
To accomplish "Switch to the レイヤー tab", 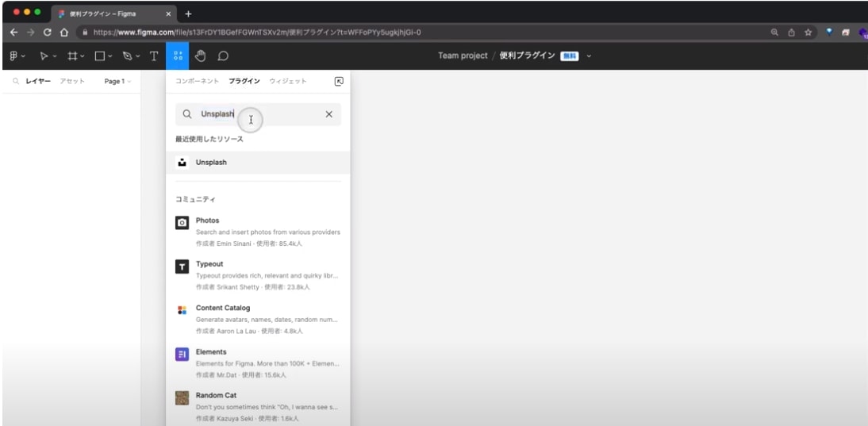I will coord(38,82).
